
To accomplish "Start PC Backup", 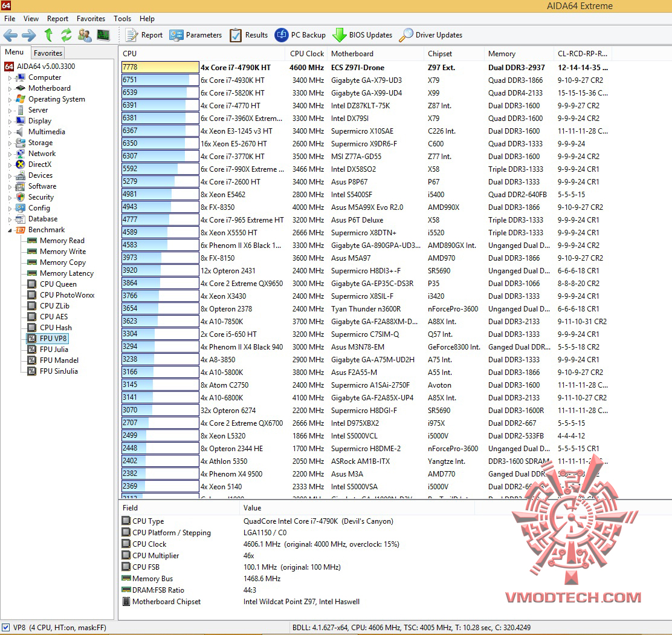I will pos(300,35).
